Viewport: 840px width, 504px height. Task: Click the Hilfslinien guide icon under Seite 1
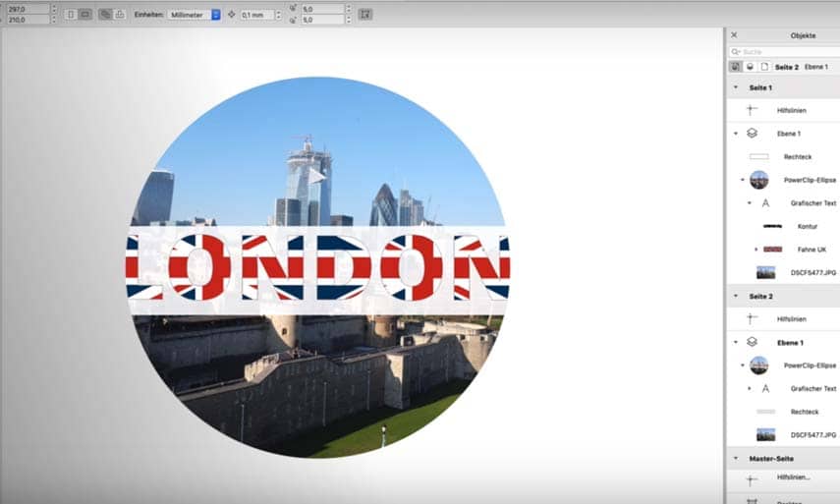coord(753,110)
